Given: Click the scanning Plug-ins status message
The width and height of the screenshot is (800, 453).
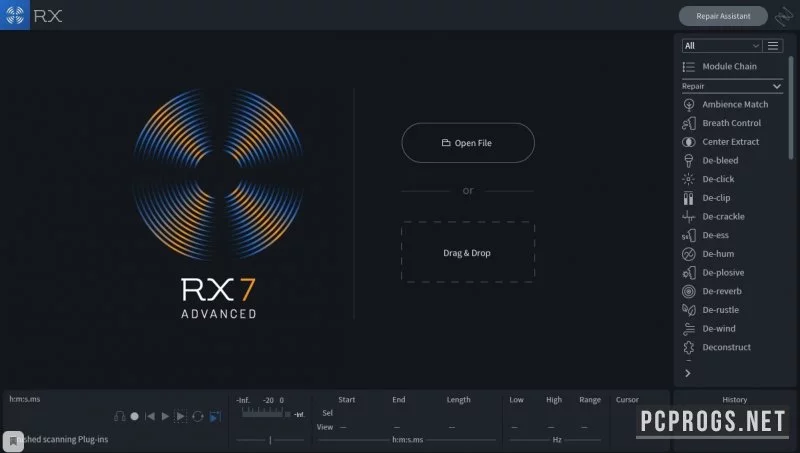Looking at the screenshot, I should (65, 439).
